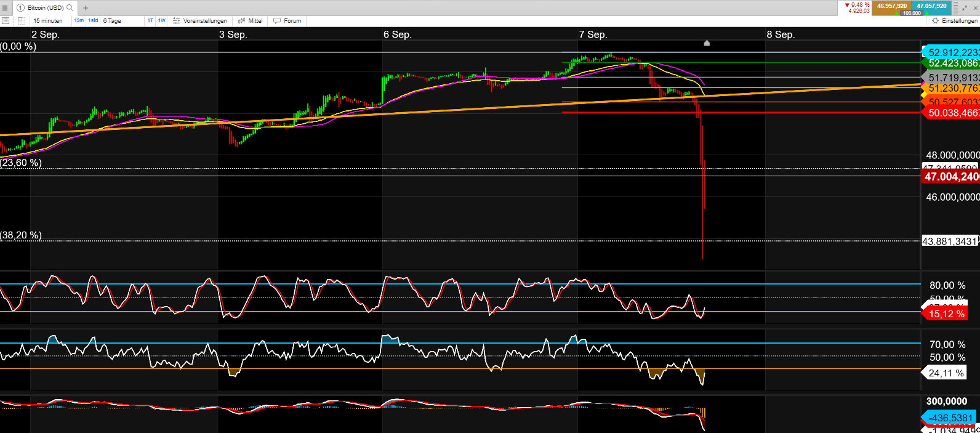Viewport: 980px width, 433px height.
Task: Expand the Voreinstellungen presets menu
Action: point(200,21)
